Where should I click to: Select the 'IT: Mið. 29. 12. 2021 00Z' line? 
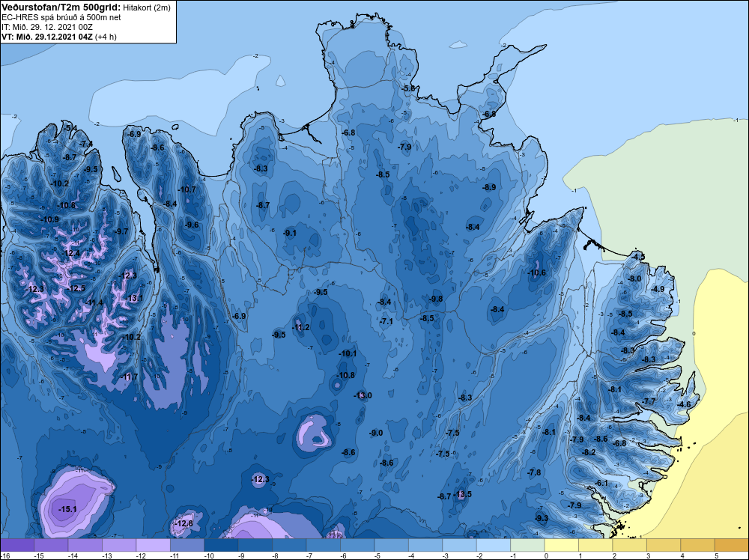click(x=47, y=27)
